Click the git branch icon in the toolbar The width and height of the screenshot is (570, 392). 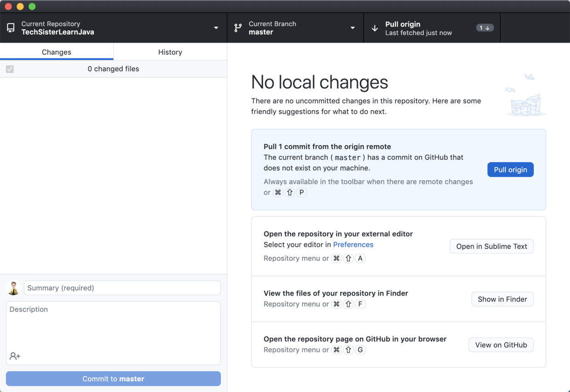click(238, 28)
